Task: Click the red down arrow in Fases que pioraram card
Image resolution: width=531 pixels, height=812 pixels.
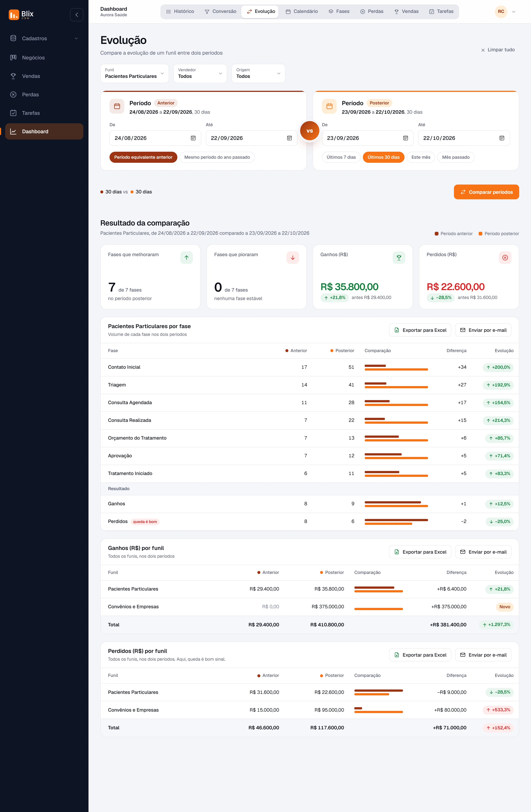Action: [293, 258]
